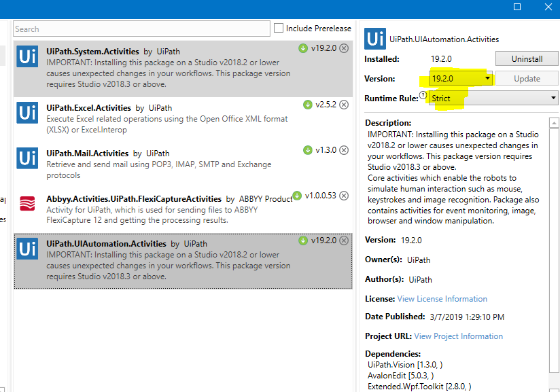Click the Excel package description text
The height and width of the screenshot is (392, 560).
click(167, 124)
